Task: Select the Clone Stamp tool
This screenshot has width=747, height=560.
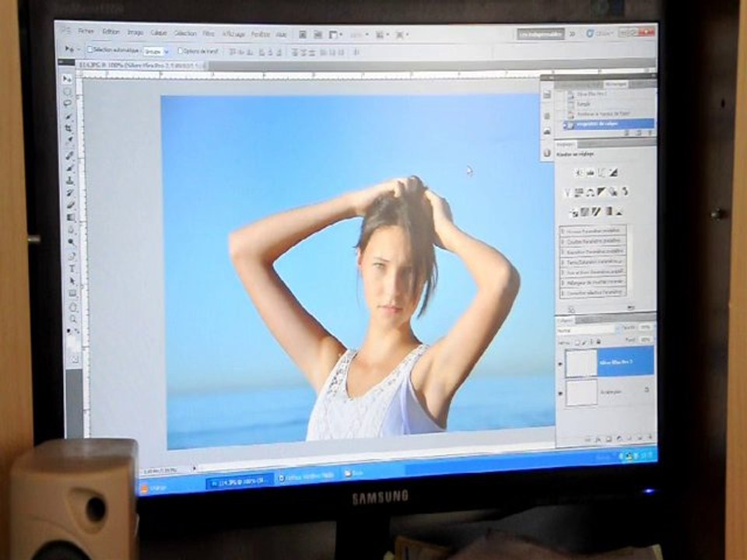Action: (71, 180)
